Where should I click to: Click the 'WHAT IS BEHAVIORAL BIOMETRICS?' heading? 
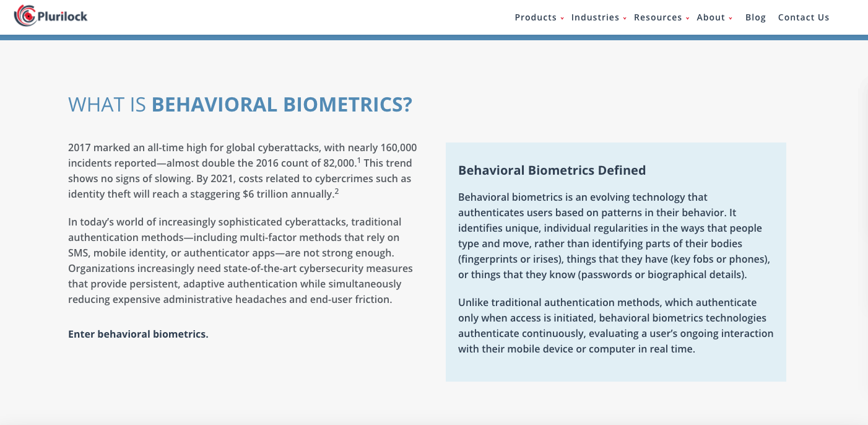point(240,105)
